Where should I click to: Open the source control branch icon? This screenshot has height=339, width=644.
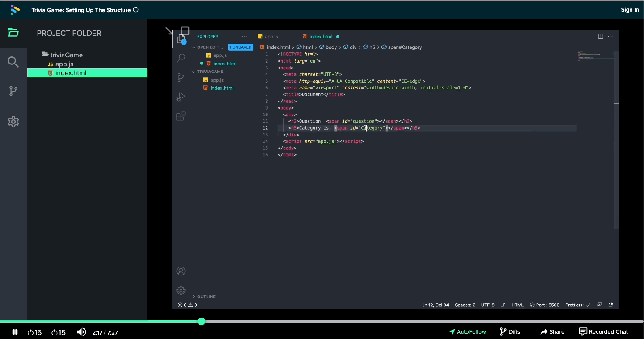pos(13,91)
